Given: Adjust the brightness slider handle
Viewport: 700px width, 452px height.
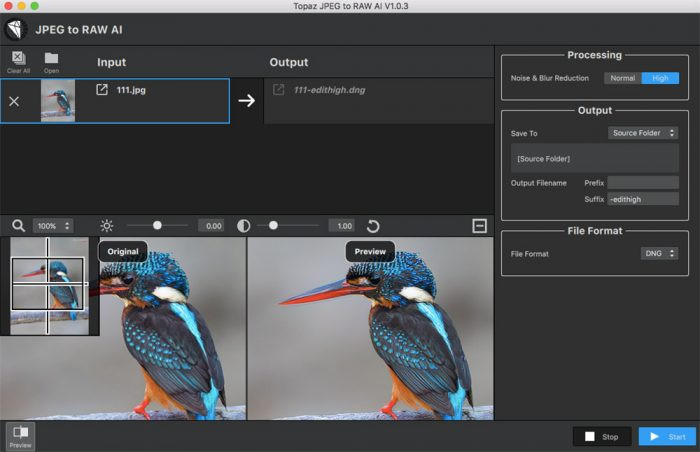Looking at the screenshot, I should coord(157,225).
